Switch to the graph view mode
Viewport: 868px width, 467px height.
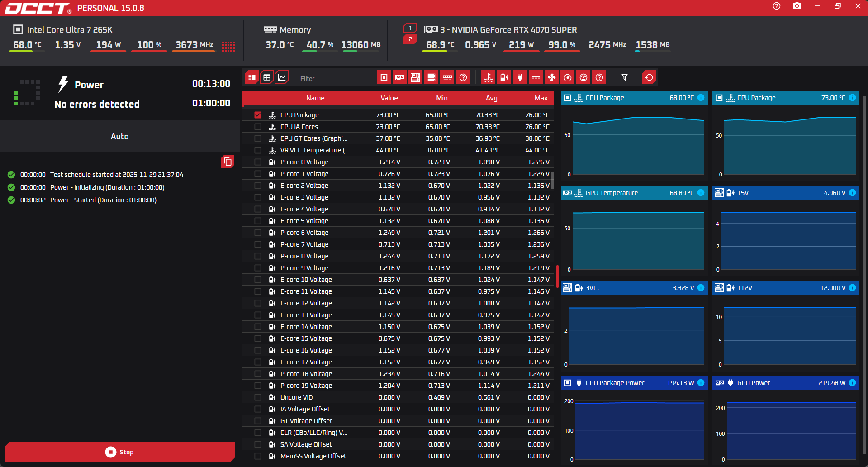point(281,77)
